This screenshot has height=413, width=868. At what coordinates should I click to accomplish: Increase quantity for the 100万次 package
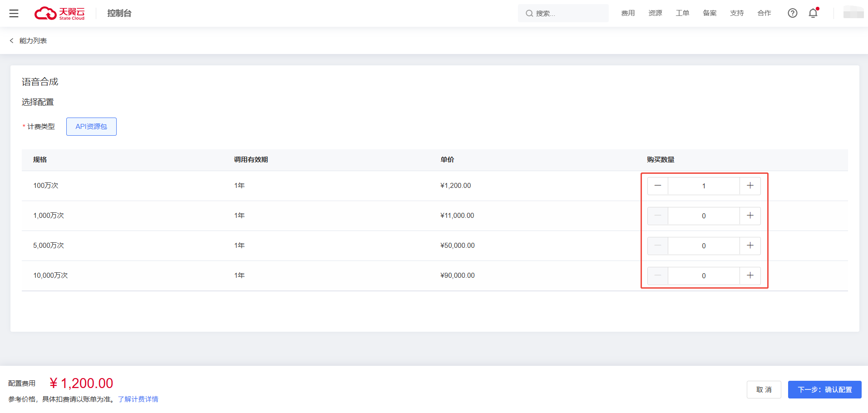pos(750,186)
